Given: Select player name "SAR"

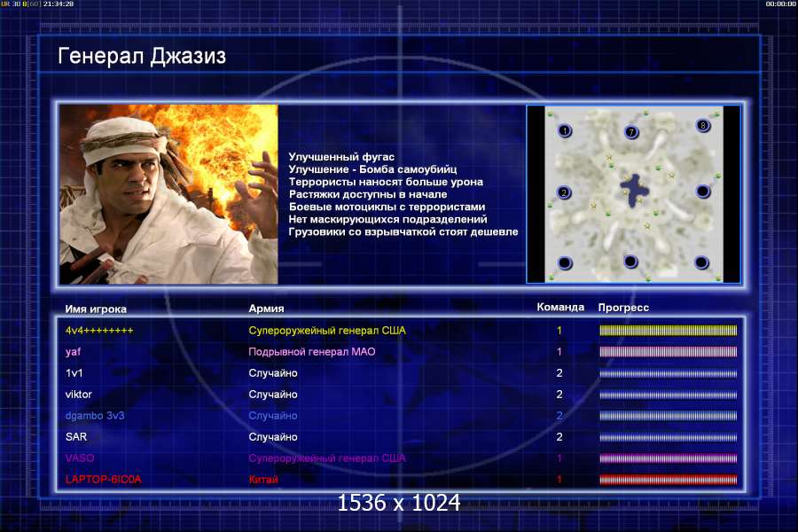Looking at the screenshot, I should pos(76,437).
